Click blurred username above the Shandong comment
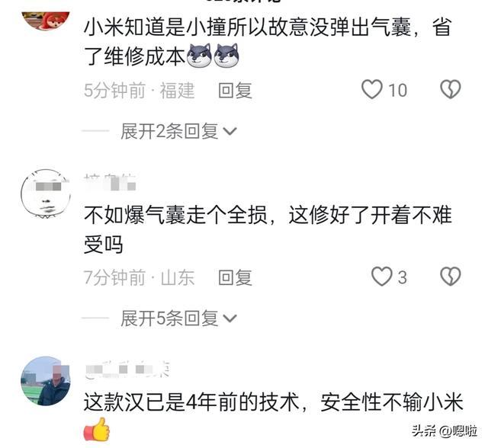This screenshot has height=448, width=488. [110, 181]
